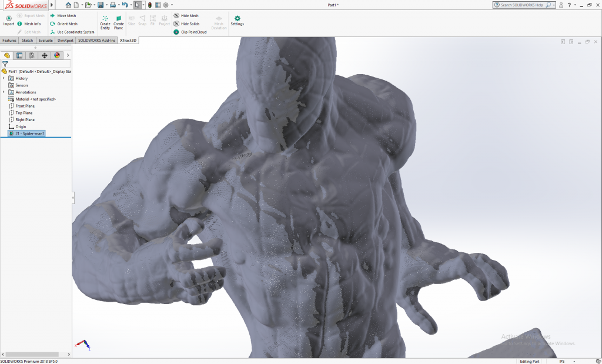The image size is (602, 364).
Task: Click Use Coordinate System
Action: pyautogui.click(x=72, y=32)
